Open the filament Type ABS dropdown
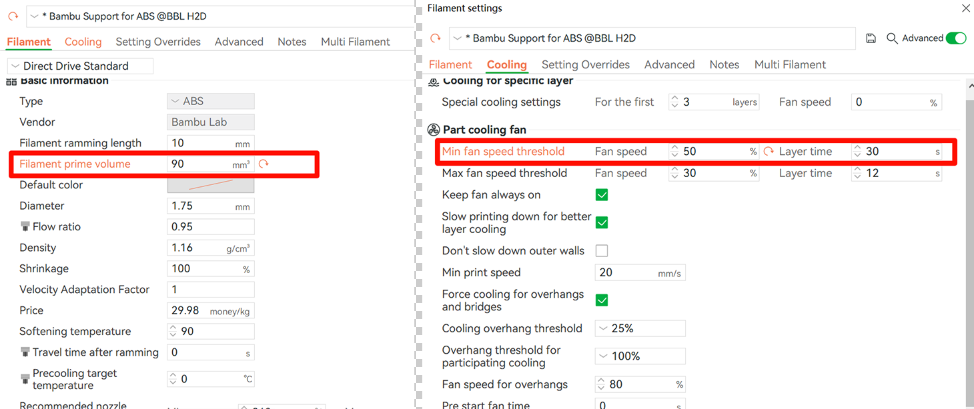Image resolution: width=974 pixels, height=409 pixels. tap(211, 101)
